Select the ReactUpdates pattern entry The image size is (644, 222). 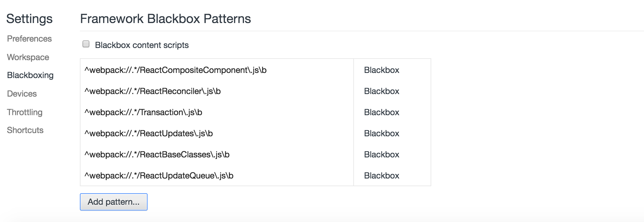(149, 133)
